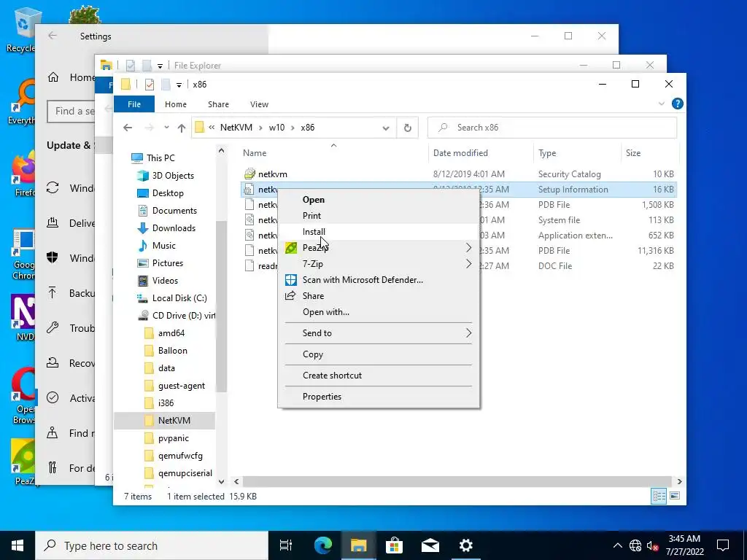Open Explorer help question mark icon
Screen dimensions: 747x560
[x=677, y=104]
